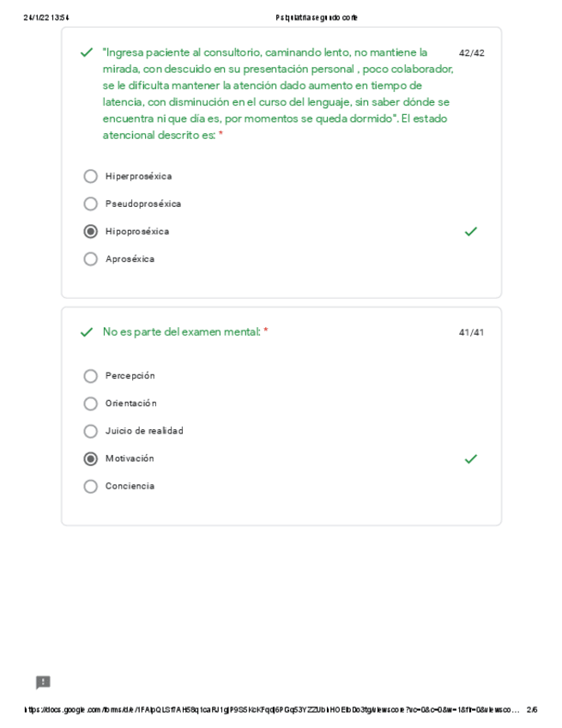Choose the Pseudoproséxica option

pos(91,204)
